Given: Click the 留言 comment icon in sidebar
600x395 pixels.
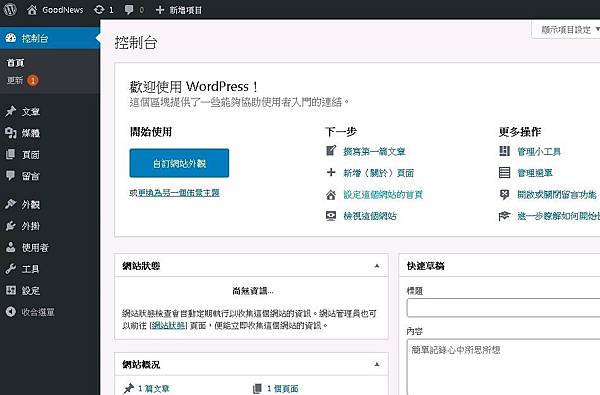Looking at the screenshot, I should tap(11, 176).
